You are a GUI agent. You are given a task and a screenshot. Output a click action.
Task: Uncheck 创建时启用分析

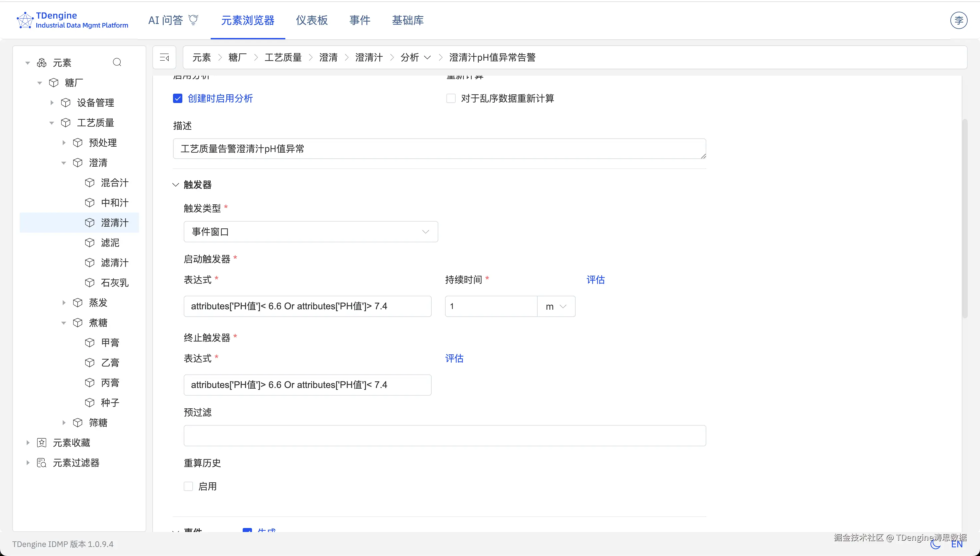point(178,98)
